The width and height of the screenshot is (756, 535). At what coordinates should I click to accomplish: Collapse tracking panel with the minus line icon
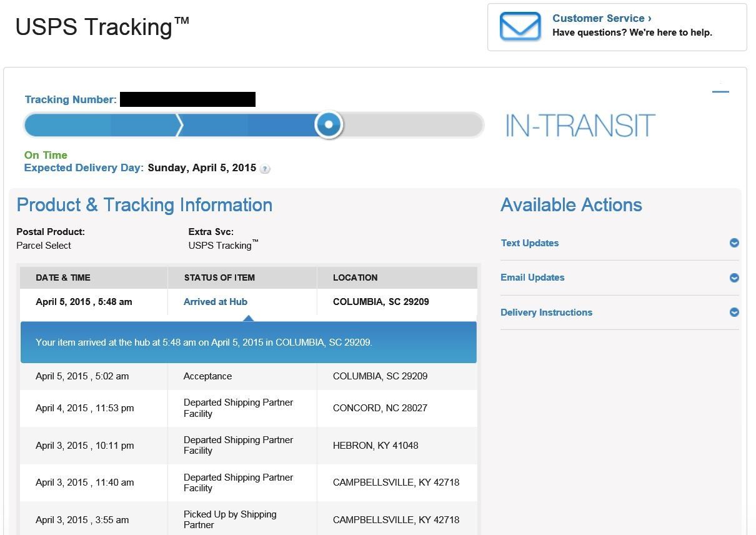[x=720, y=92]
